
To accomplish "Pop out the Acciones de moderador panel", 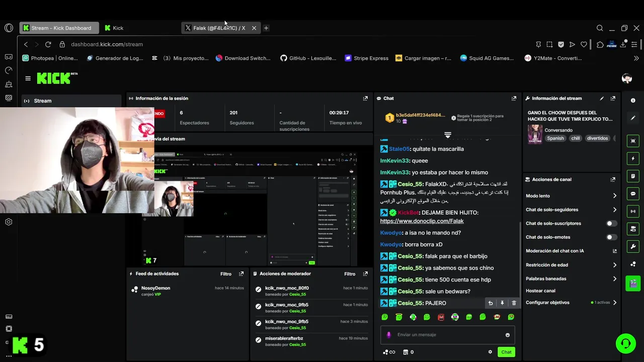I will coord(365,274).
